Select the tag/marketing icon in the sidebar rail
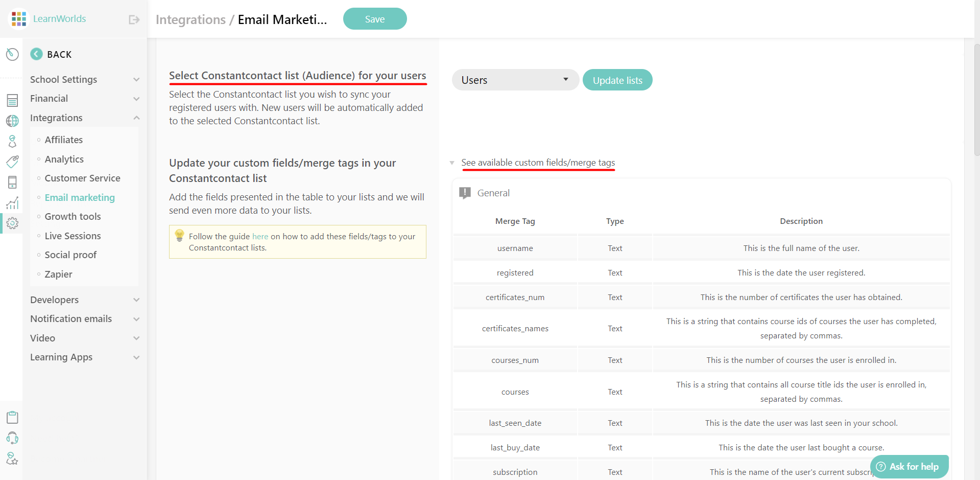The height and width of the screenshot is (480, 980). tap(12, 162)
